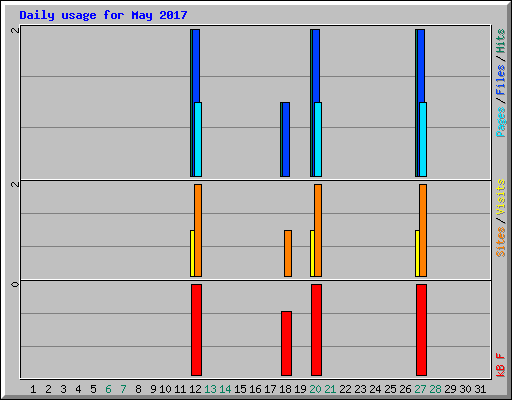
Task: Click day label 1 on the x-axis
Action: pos(33,389)
